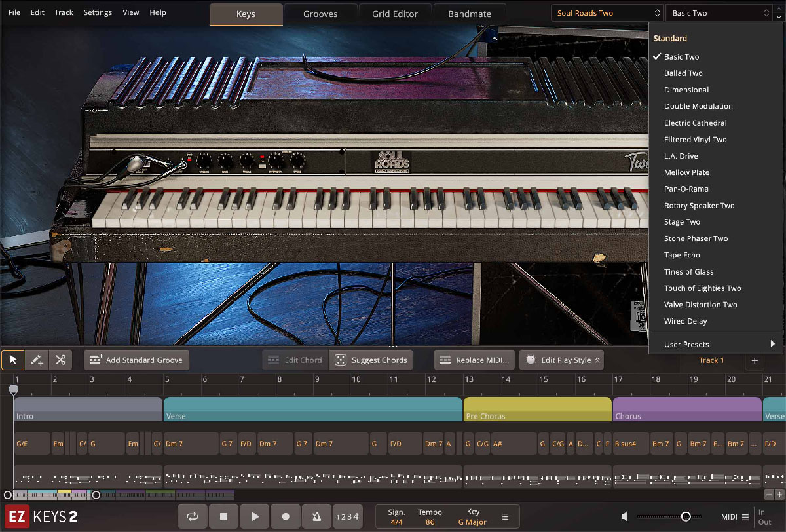
Task: Select the Ballad Two preset
Action: (717, 73)
